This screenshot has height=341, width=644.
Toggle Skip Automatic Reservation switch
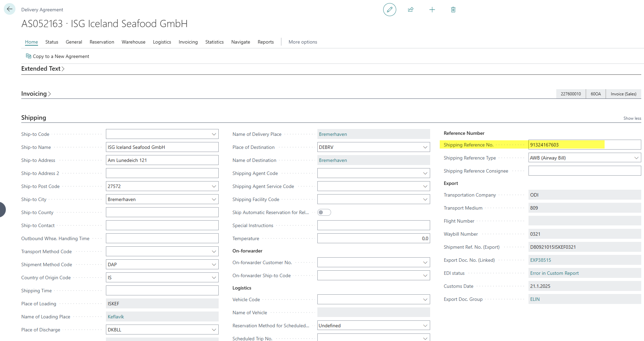pos(324,212)
